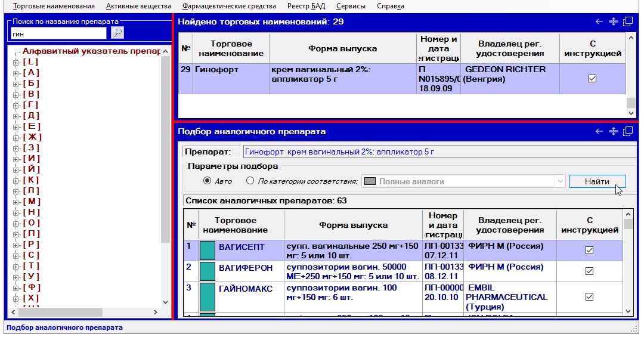Click the drug name search input field
Viewport: 644px width, 337px height.
coord(58,33)
